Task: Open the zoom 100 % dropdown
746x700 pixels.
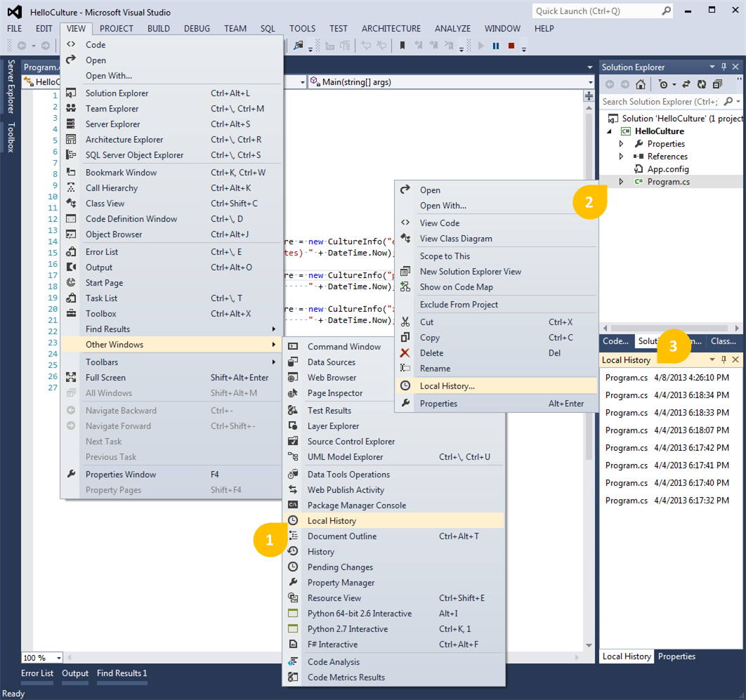Action: pos(58,658)
